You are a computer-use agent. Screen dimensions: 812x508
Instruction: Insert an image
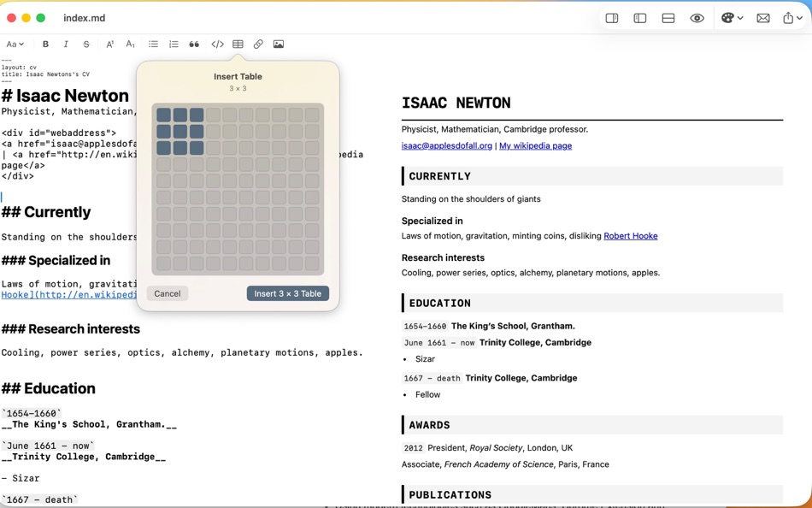click(278, 44)
